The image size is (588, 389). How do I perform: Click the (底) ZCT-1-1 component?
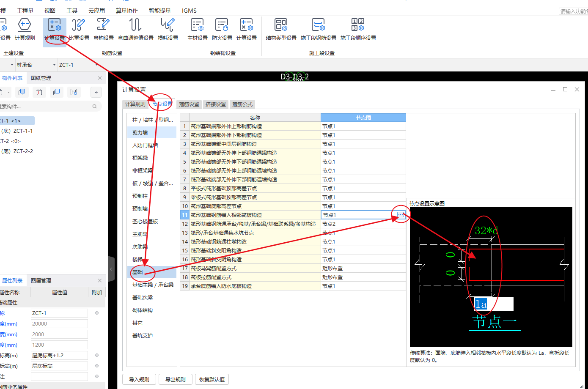coord(17,131)
